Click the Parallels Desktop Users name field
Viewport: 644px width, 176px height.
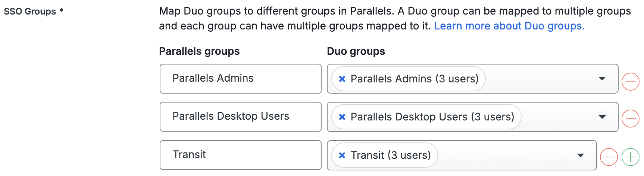(x=240, y=117)
